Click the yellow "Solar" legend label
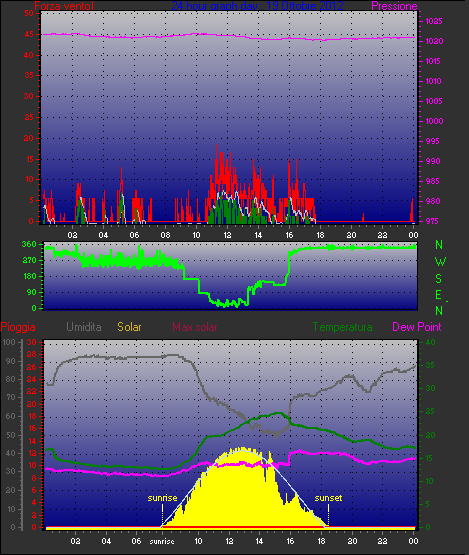The width and height of the screenshot is (469, 555). 129,327
